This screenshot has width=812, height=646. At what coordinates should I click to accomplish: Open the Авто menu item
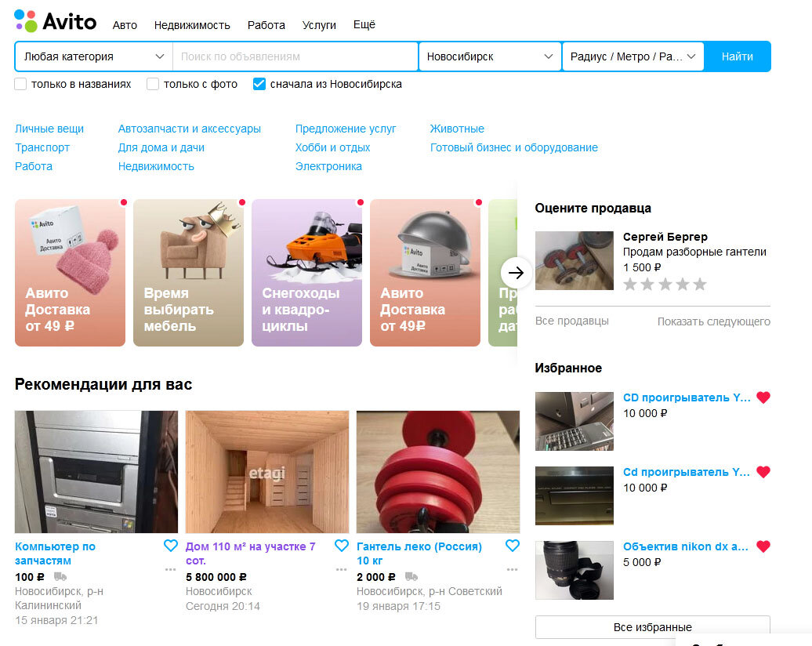click(x=125, y=25)
